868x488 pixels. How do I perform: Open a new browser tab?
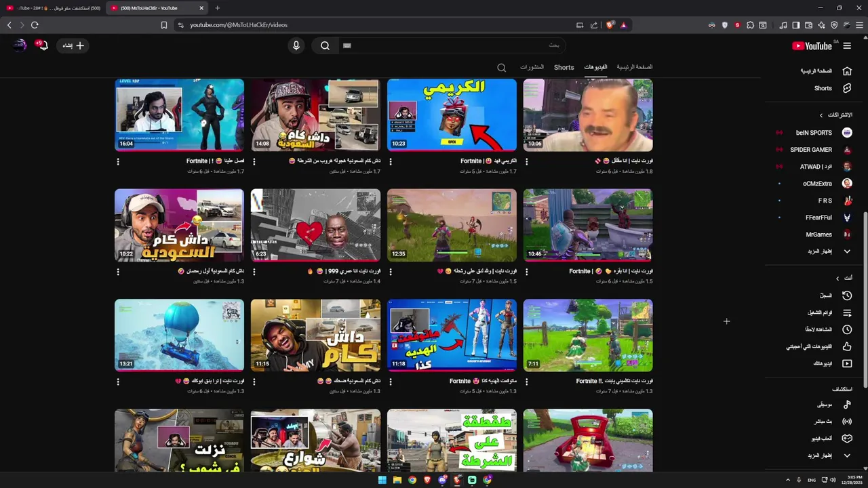pos(217,8)
